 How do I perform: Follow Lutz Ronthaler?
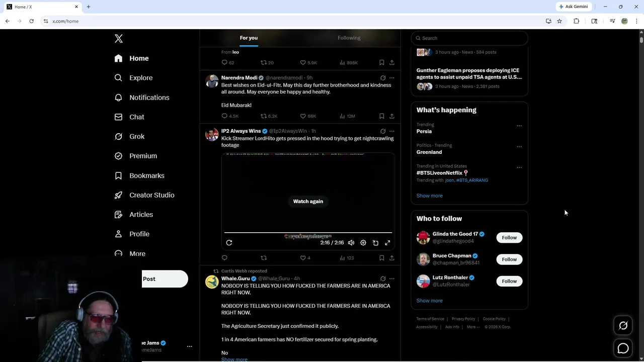click(509, 281)
